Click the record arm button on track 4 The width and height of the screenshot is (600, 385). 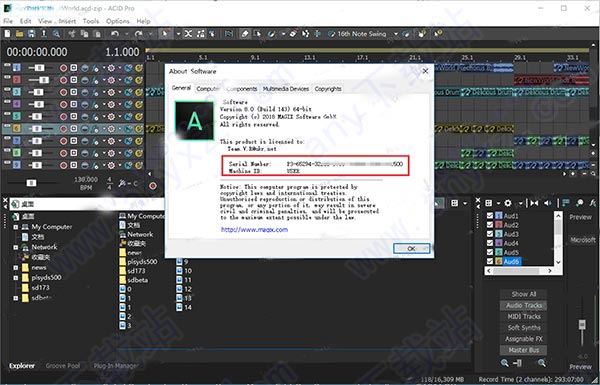click(x=63, y=104)
